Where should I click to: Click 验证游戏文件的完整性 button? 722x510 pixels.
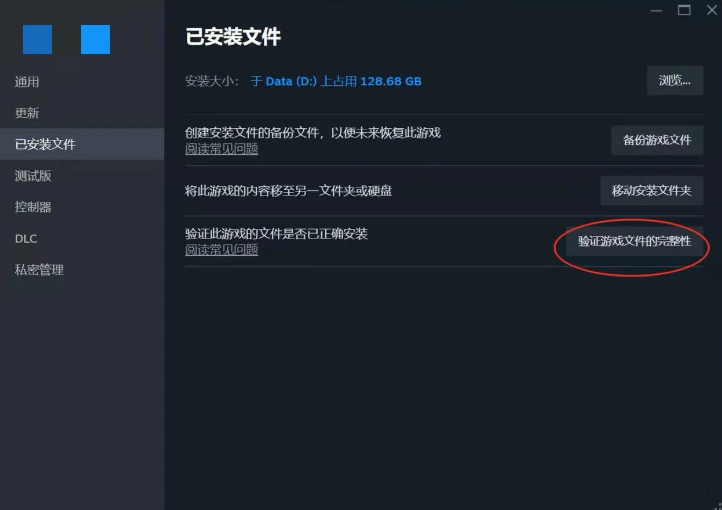(x=635, y=241)
